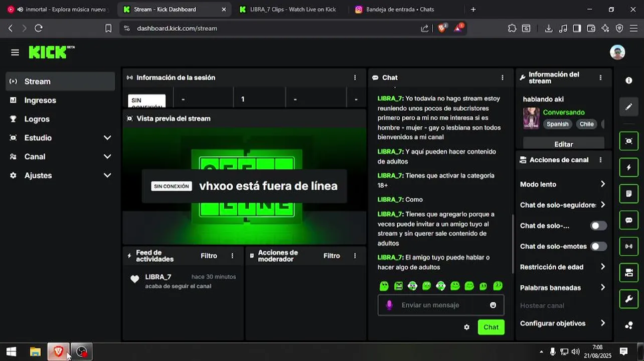Open Brave Wallet icon in toolbar

tap(591, 29)
